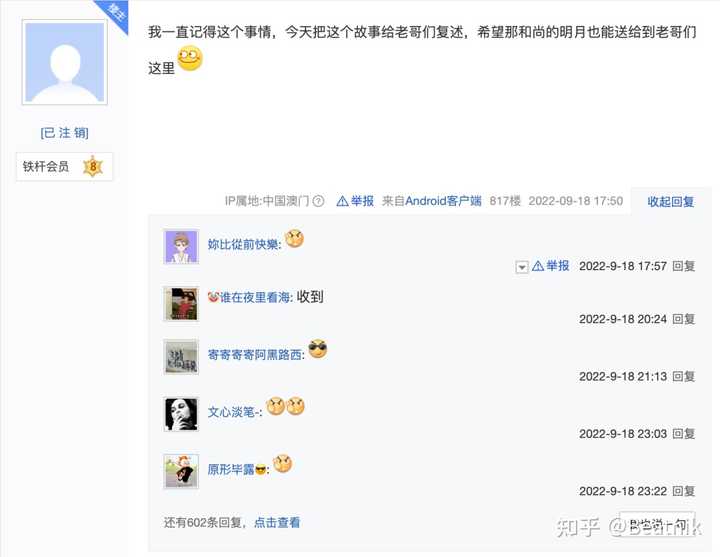Click the avatar of 谁在夜里看海
720x557 pixels.
click(181, 304)
